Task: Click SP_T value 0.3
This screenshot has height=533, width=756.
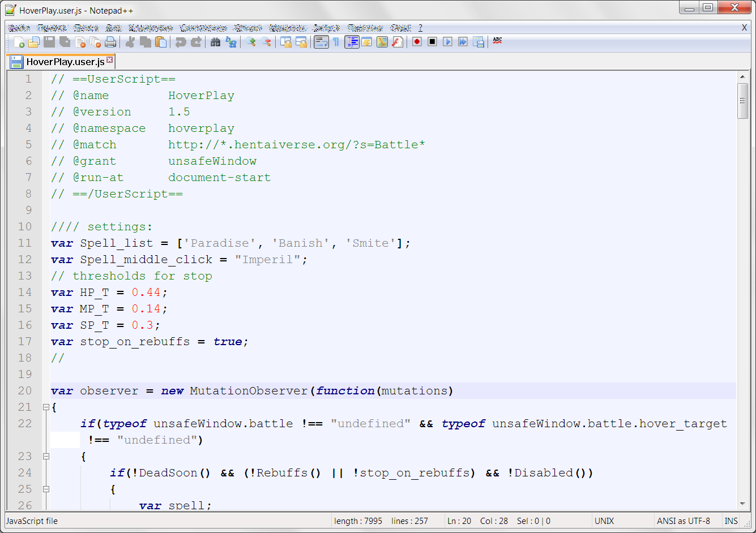Action: 142,325
